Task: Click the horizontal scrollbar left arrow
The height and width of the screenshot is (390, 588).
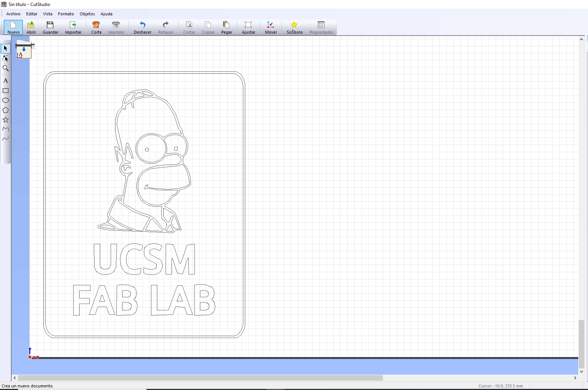Action: pyautogui.click(x=15, y=378)
